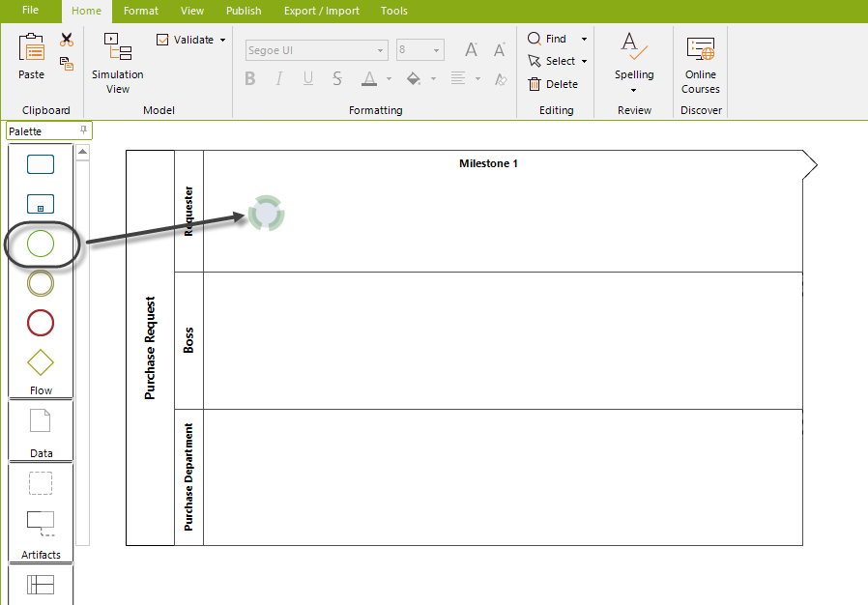
Task: Switch to the Export / Import tab
Action: 322,11
